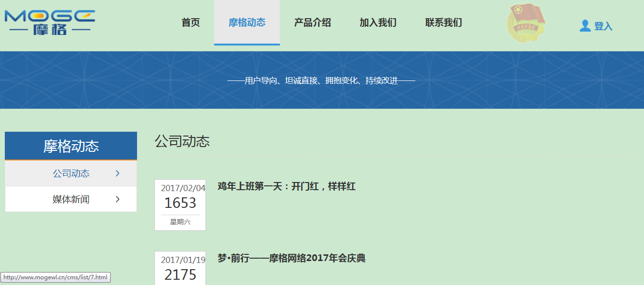Click the 星期六 weekday label
Image resolution: width=644 pixels, height=285 pixels.
point(180,222)
